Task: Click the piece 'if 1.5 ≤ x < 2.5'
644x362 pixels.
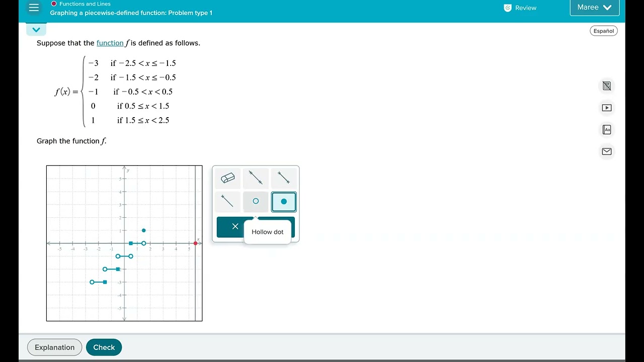Action: (143, 120)
